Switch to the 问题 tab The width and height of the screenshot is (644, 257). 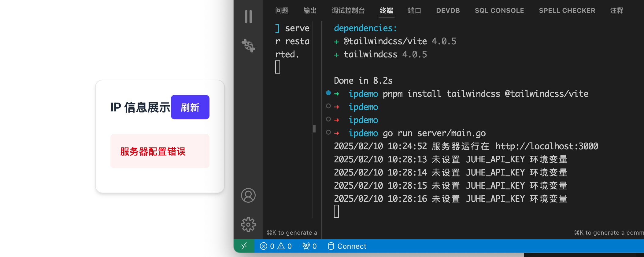pyautogui.click(x=282, y=11)
